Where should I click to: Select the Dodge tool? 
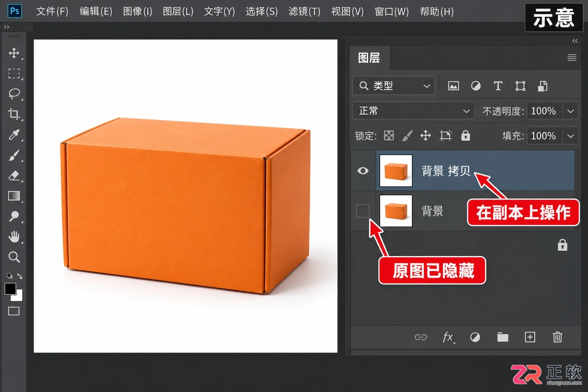click(x=14, y=216)
